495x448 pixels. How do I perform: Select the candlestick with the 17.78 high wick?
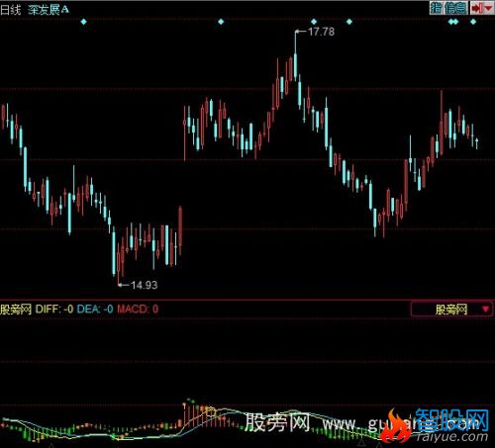[295, 55]
